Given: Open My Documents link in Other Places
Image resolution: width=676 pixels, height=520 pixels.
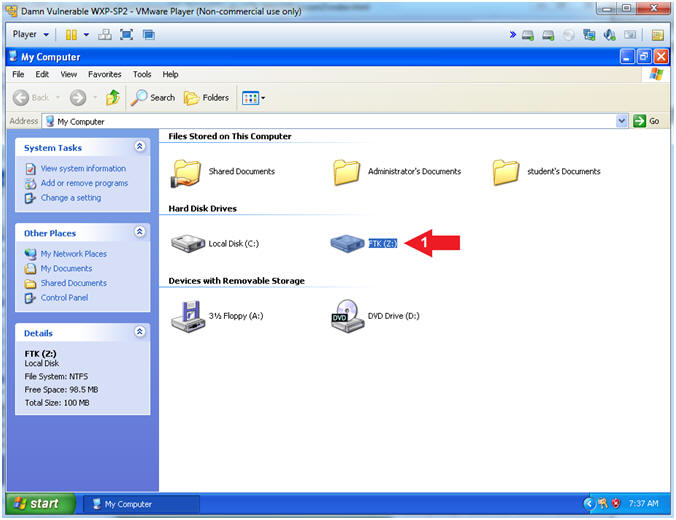Looking at the screenshot, I should coord(66,269).
